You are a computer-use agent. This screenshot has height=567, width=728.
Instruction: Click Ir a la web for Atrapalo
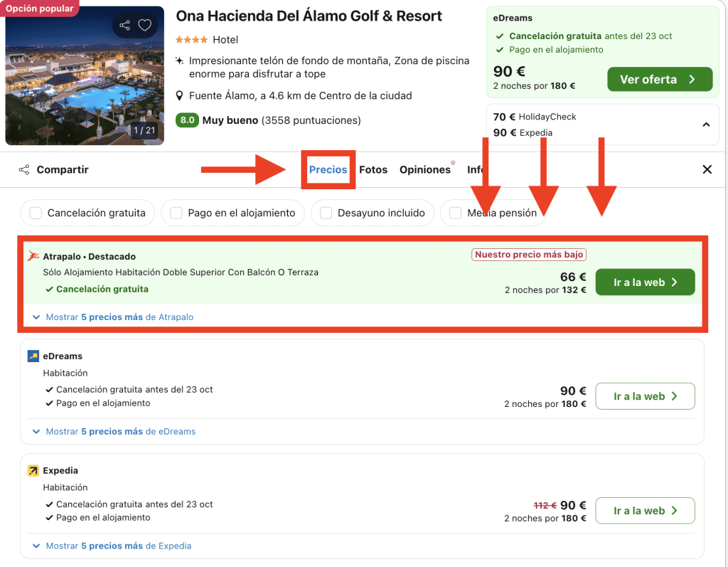[x=645, y=282]
